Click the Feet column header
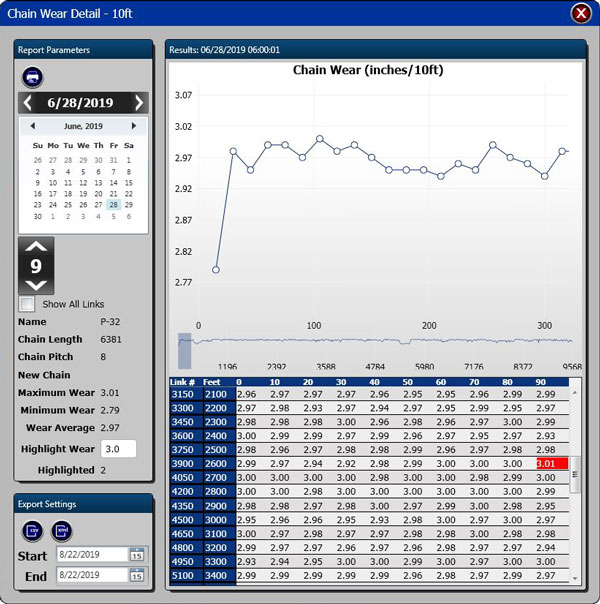600x604 pixels. (212, 382)
